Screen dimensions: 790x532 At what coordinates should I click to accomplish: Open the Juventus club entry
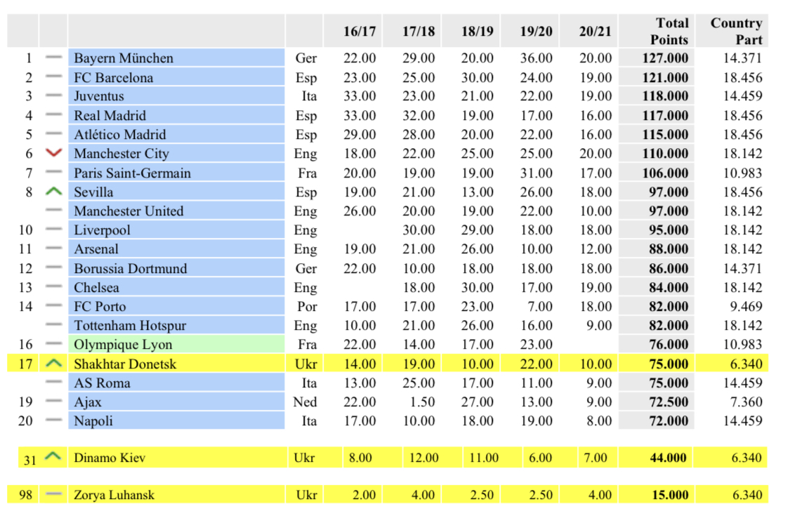coord(99,96)
